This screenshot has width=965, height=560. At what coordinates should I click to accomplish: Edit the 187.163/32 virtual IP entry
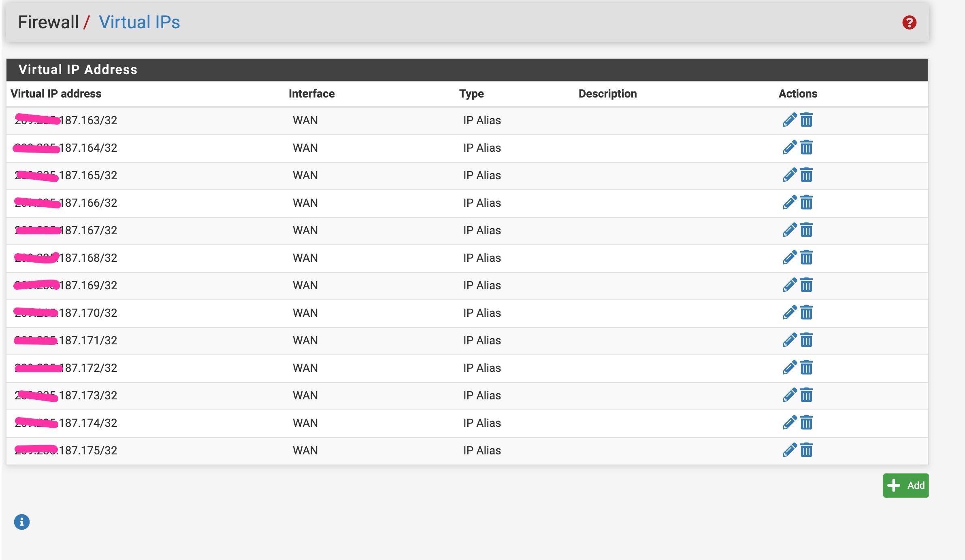[x=789, y=120]
